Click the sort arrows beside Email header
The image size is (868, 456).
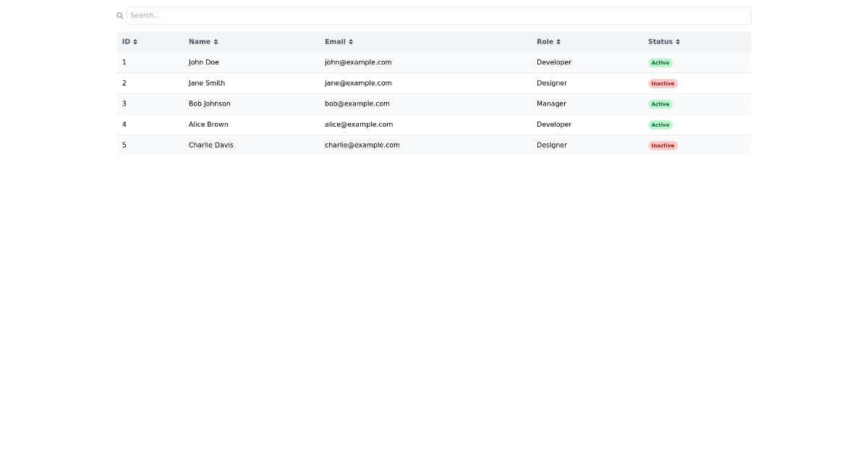click(x=351, y=41)
